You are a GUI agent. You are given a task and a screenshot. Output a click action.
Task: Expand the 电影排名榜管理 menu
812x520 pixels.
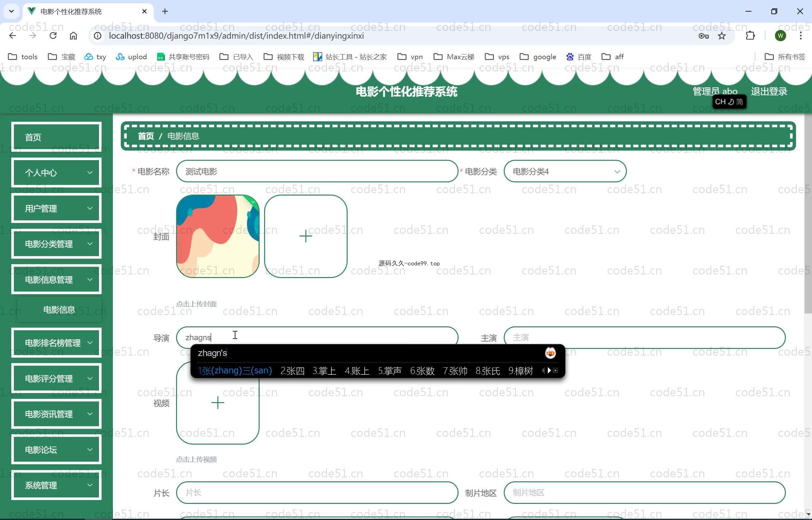56,343
